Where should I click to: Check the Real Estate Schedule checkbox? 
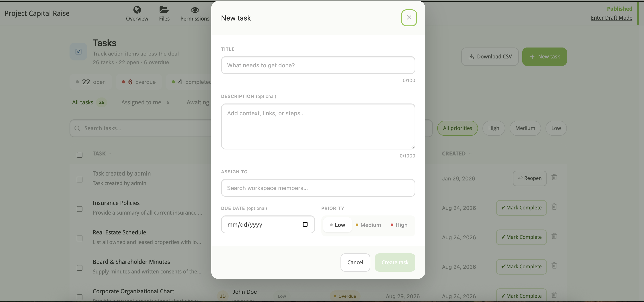point(80,238)
